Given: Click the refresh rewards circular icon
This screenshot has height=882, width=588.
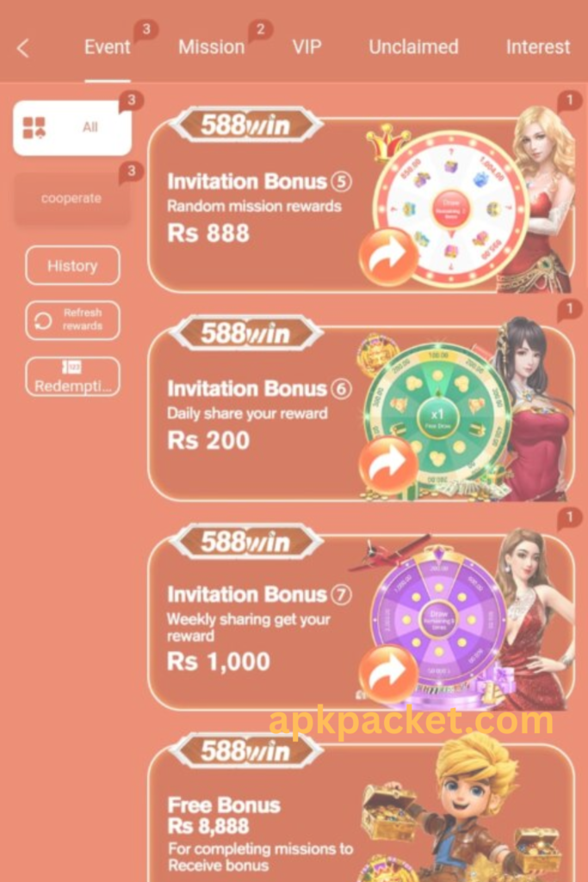Looking at the screenshot, I should [43, 320].
